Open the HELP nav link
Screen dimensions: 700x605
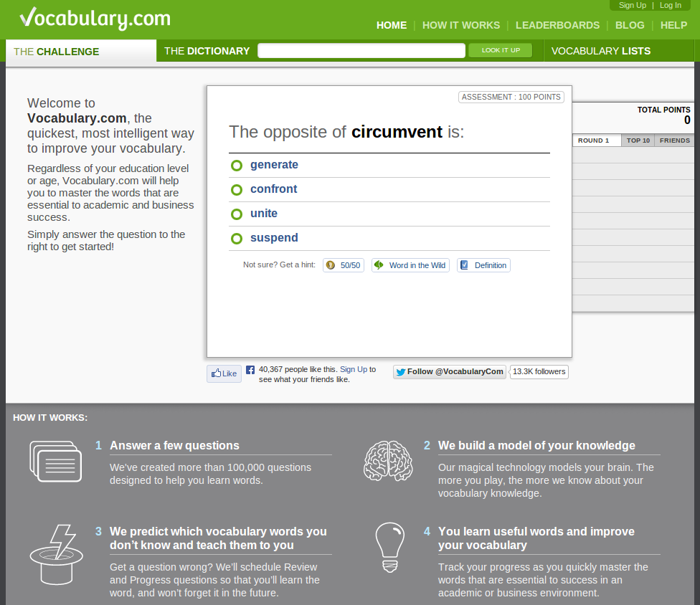673,25
